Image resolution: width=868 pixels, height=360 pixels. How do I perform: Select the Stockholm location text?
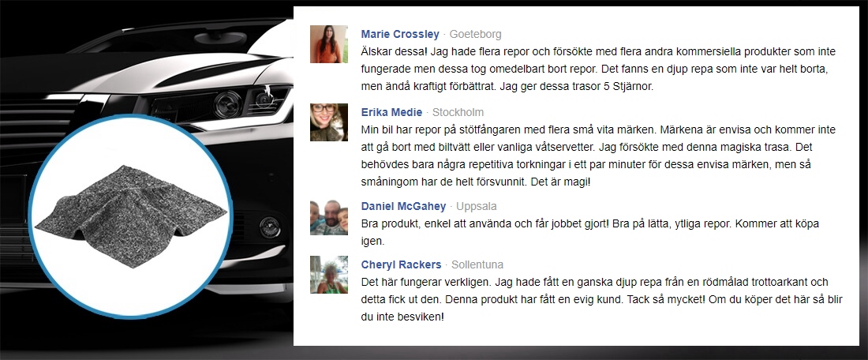click(x=458, y=112)
